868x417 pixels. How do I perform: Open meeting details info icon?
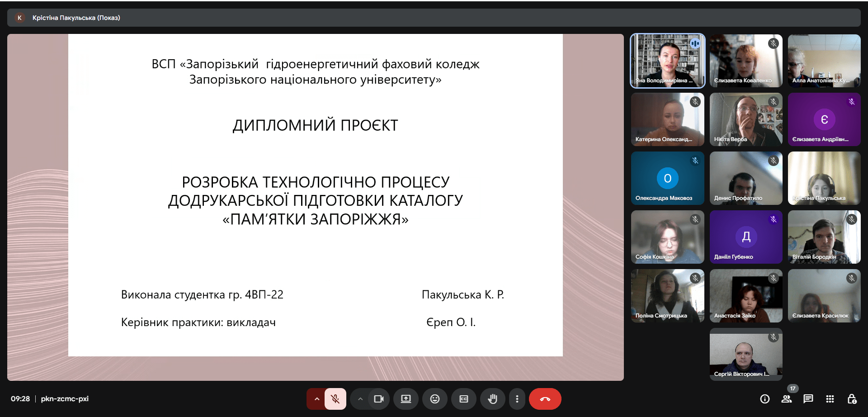tap(764, 399)
